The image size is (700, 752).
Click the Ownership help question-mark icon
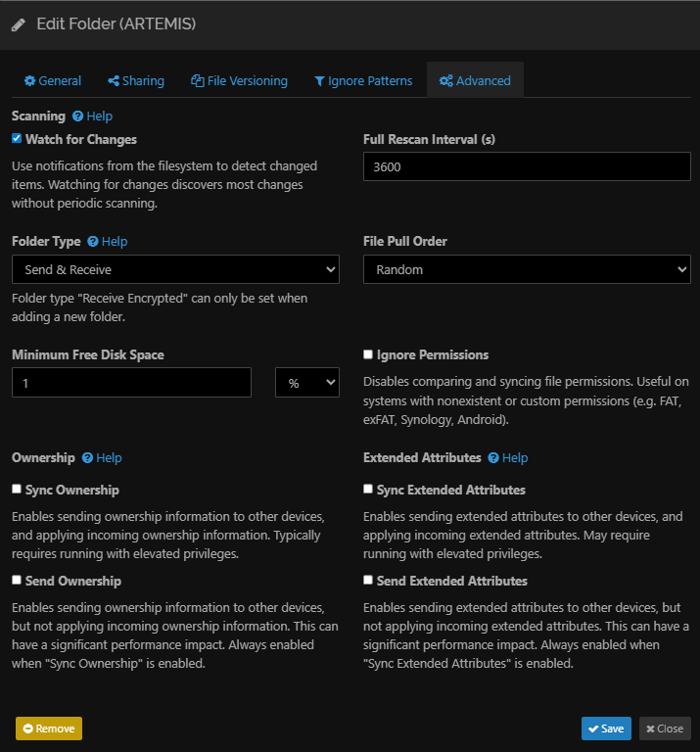pos(87,458)
